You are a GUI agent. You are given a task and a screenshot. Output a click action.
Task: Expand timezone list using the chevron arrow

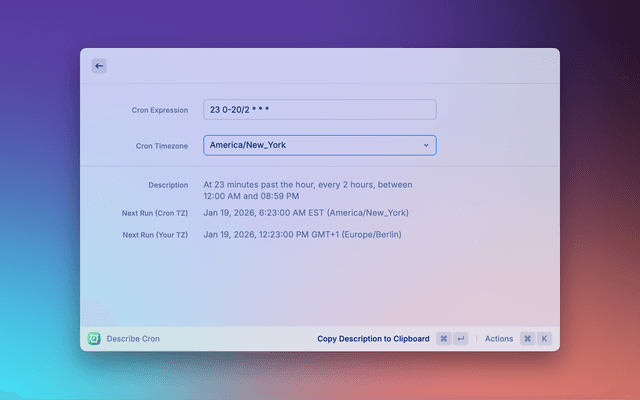click(426, 145)
